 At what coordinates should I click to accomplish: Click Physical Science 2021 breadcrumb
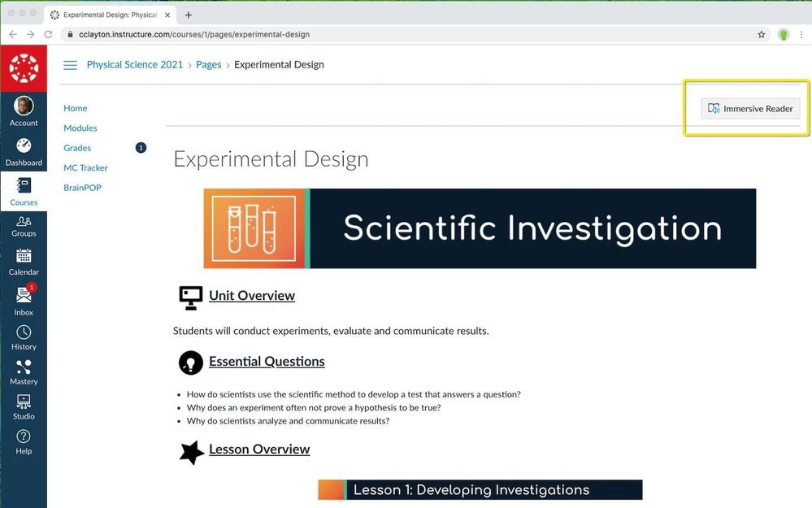[x=136, y=65]
